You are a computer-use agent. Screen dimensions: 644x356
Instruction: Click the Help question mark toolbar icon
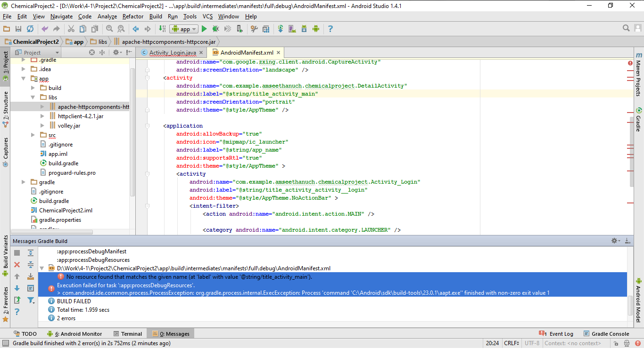(330, 29)
